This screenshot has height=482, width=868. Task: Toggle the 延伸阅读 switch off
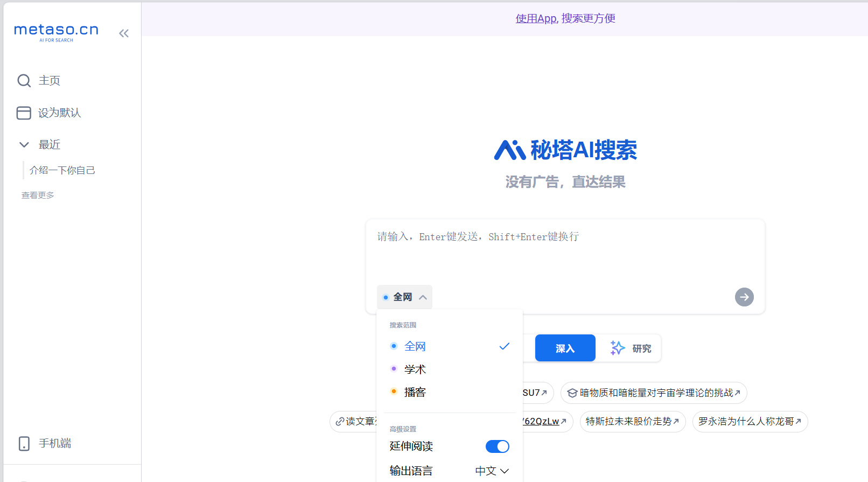(x=498, y=446)
